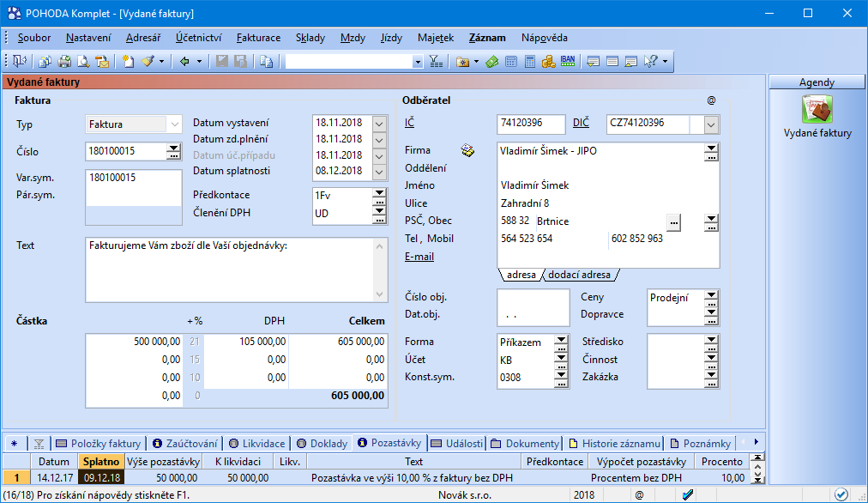Open the Fakturace menu
Screen dimensions: 868x503
(x=258, y=38)
